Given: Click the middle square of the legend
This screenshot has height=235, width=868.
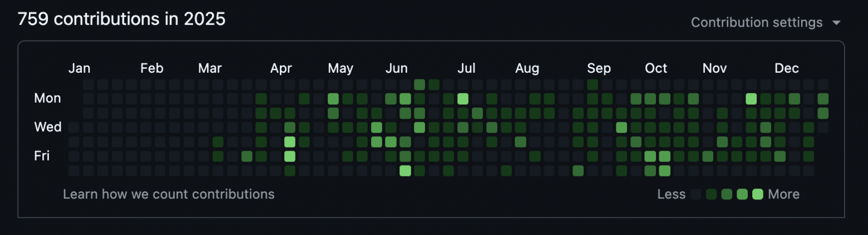Looking at the screenshot, I should tap(727, 194).
